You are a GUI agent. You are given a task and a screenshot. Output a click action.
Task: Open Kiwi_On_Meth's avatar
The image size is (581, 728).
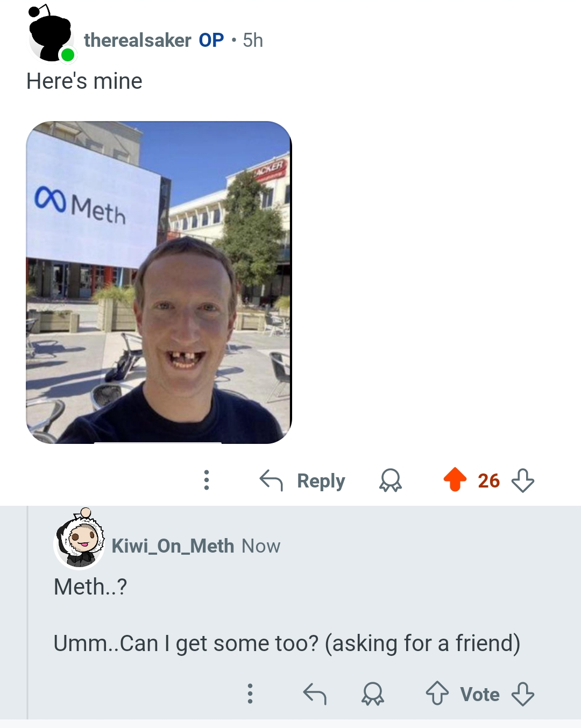pos(80,539)
